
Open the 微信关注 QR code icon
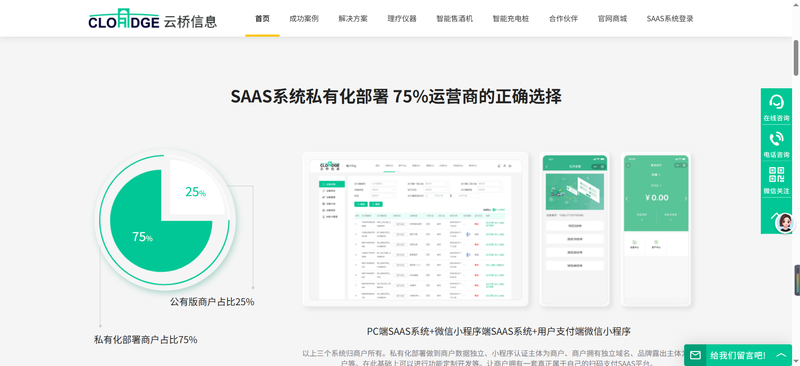[776, 175]
